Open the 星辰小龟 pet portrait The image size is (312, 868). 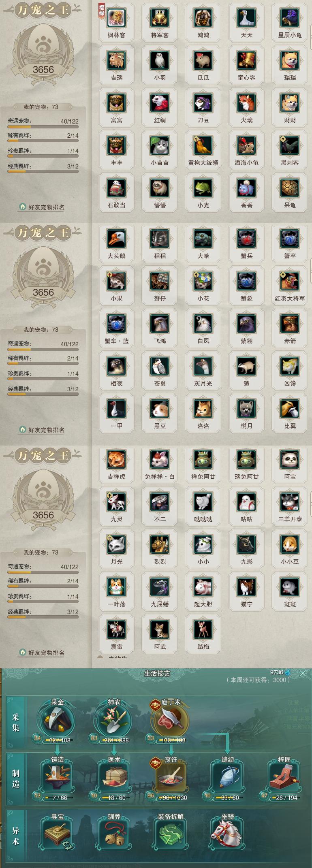tap(290, 18)
